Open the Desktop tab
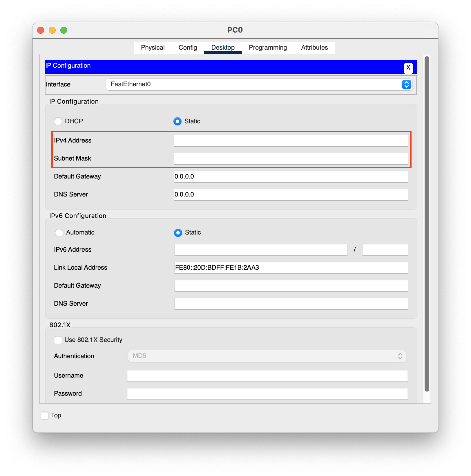The height and width of the screenshot is (476, 471). tap(223, 48)
